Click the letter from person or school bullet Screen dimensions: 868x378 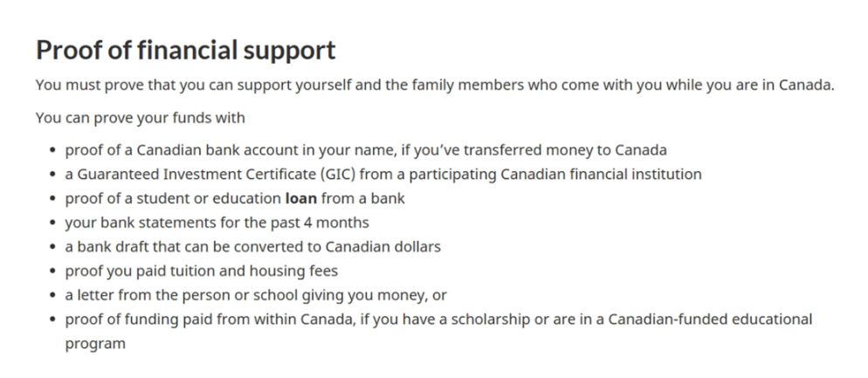point(256,295)
